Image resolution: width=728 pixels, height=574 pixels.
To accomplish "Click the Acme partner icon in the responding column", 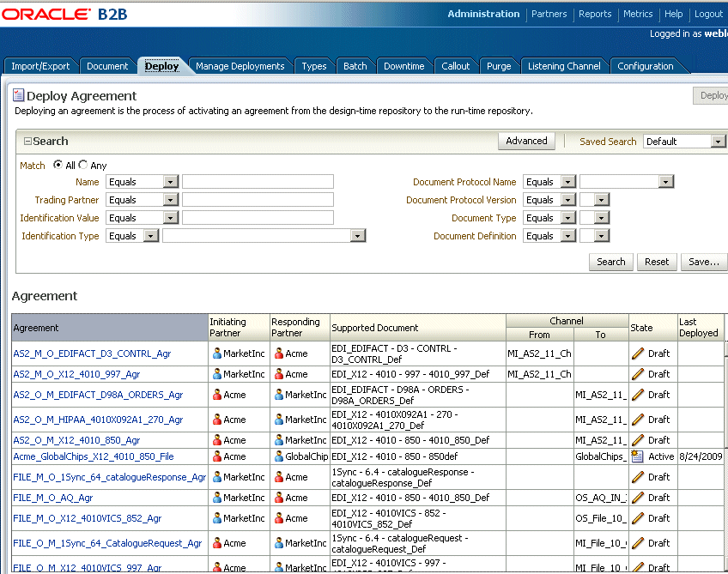I will [x=278, y=353].
